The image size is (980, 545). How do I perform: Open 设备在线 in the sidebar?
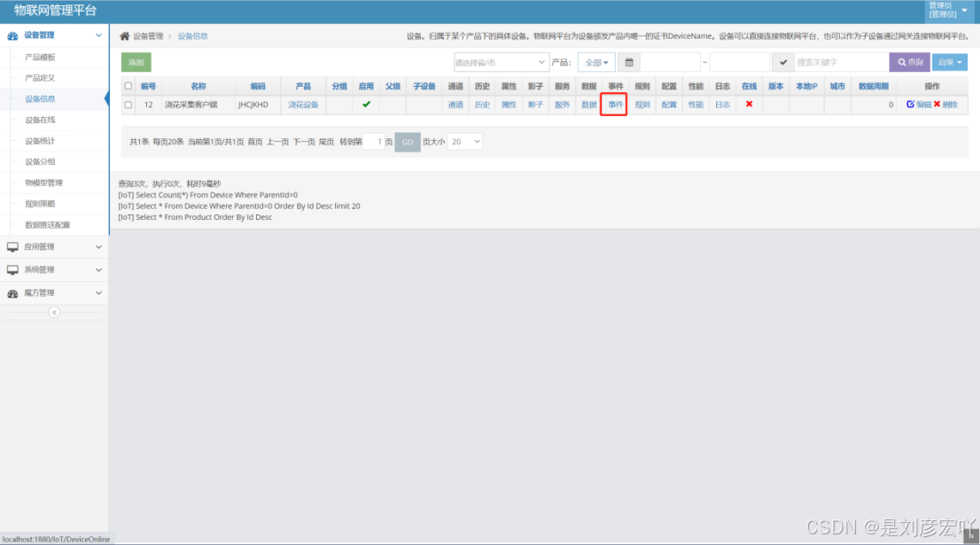(40, 120)
